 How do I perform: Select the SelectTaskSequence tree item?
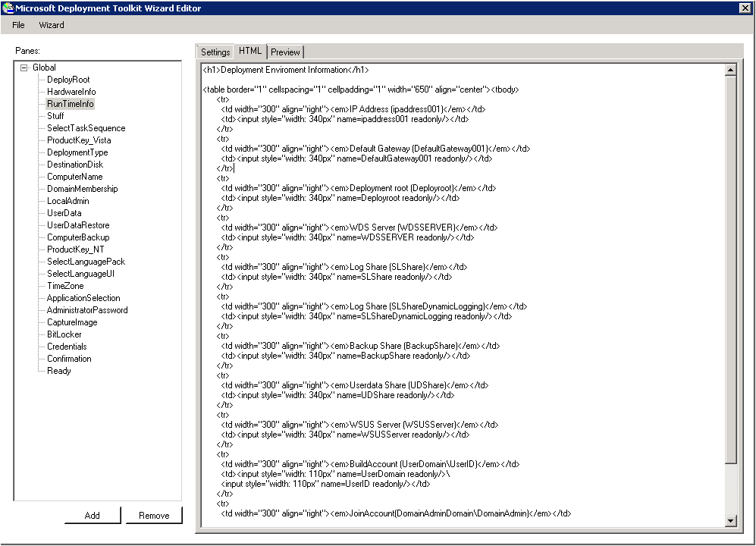(x=86, y=128)
